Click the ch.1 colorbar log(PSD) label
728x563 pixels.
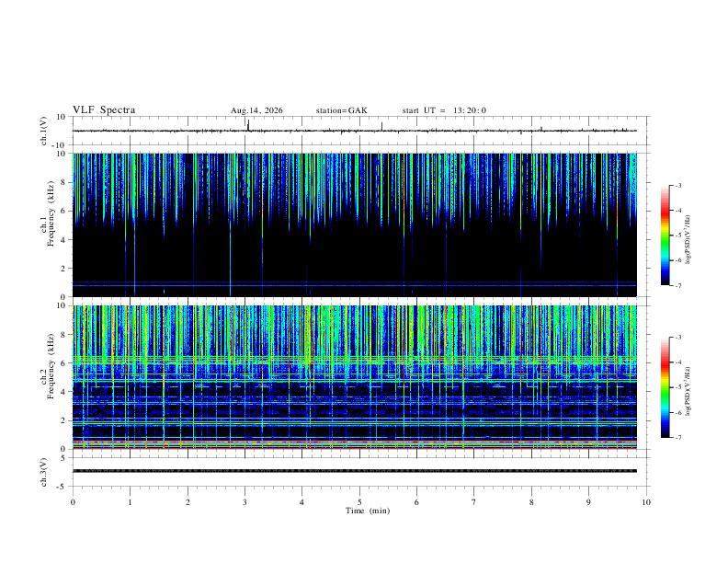point(688,239)
